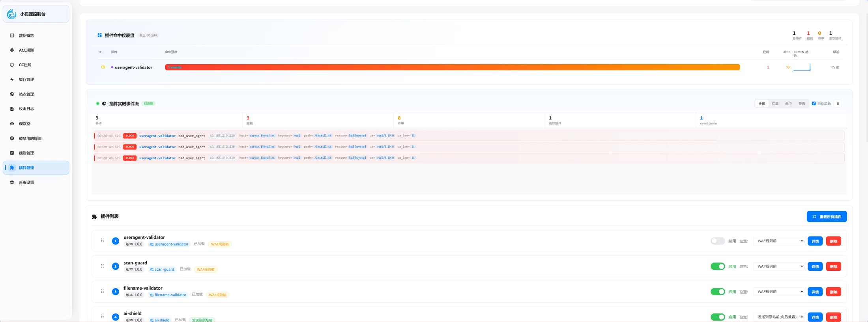Click the 最近 60 分钟 label

[148, 35]
